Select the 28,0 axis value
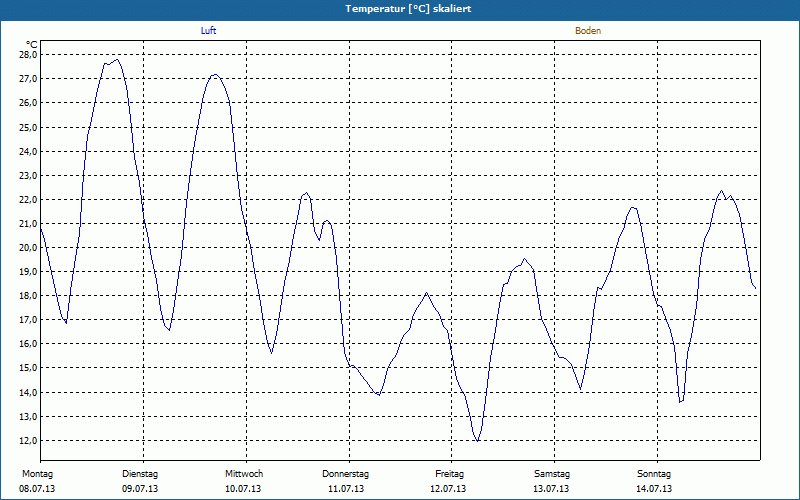Viewport: 800px width, 500px height. 28,55
